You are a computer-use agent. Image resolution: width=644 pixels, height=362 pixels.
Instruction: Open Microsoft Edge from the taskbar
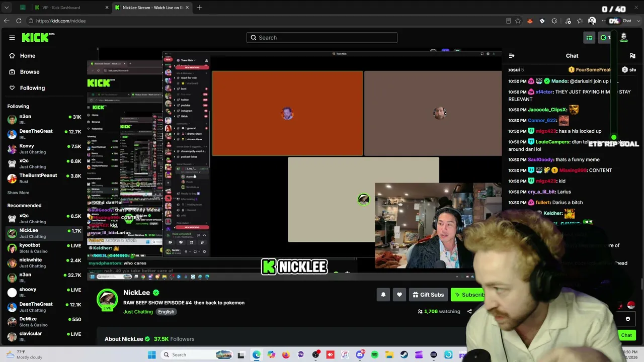(x=257, y=355)
